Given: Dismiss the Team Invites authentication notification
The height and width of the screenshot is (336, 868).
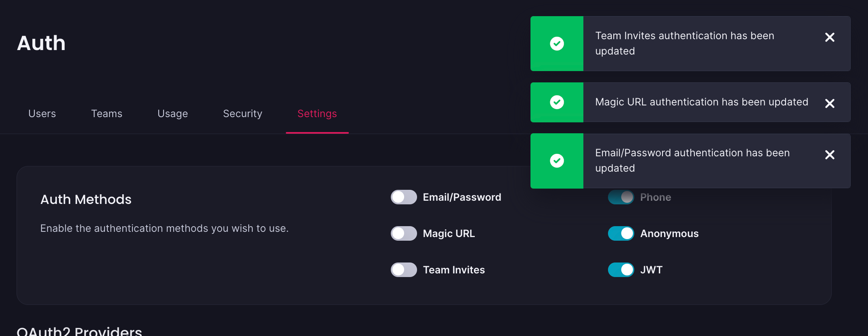Looking at the screenshot, I should pos(830,37).
